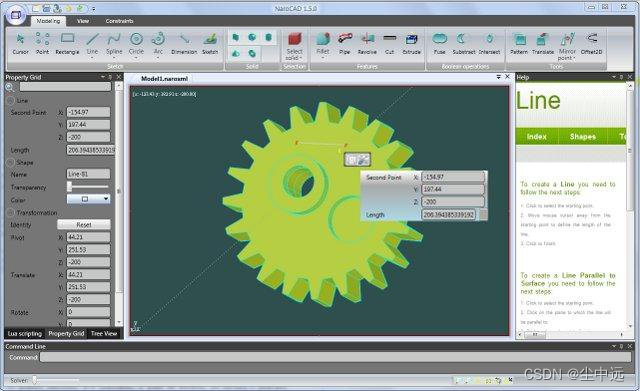This screenshot has height=391, width=640.
Task: Pick the Rectangle sketch tool
Action: (x=67, y=44)
